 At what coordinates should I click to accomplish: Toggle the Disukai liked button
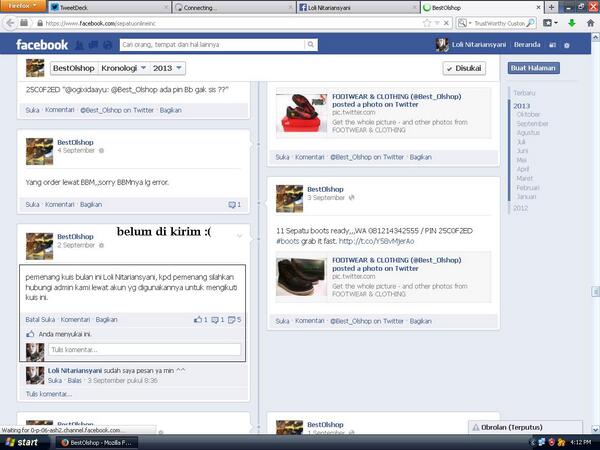(x=464, y=68)
